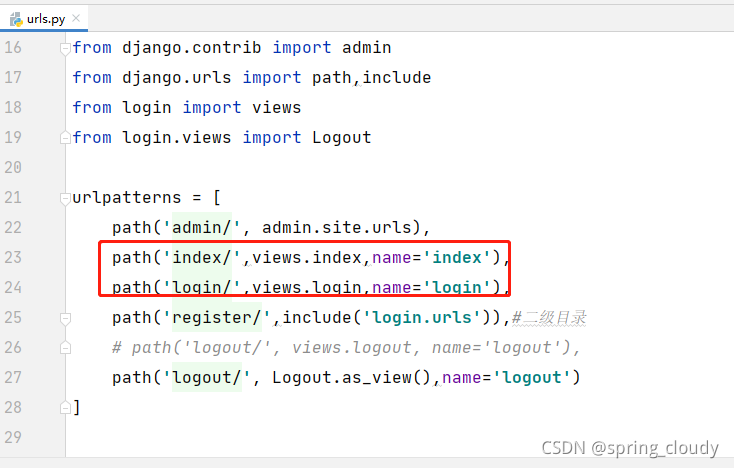Click the closing bracket fold marker on line 28

click(x=65, y=408)
